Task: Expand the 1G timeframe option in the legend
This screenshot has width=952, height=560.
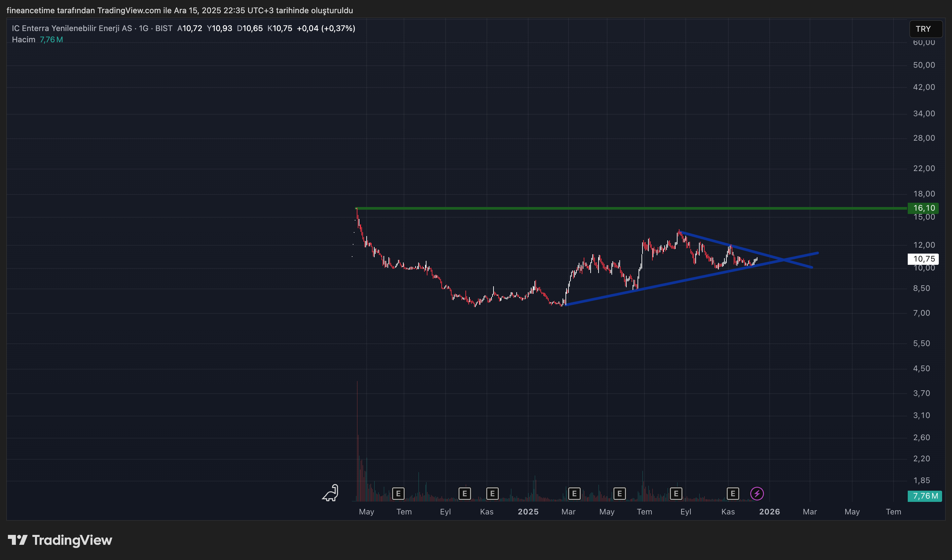Action: point(144,28)
